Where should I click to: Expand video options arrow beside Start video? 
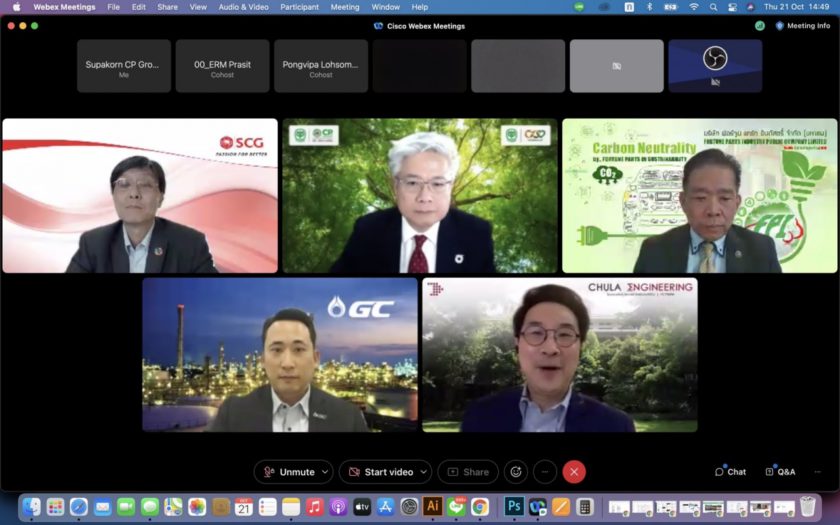[x=423, y=472]
